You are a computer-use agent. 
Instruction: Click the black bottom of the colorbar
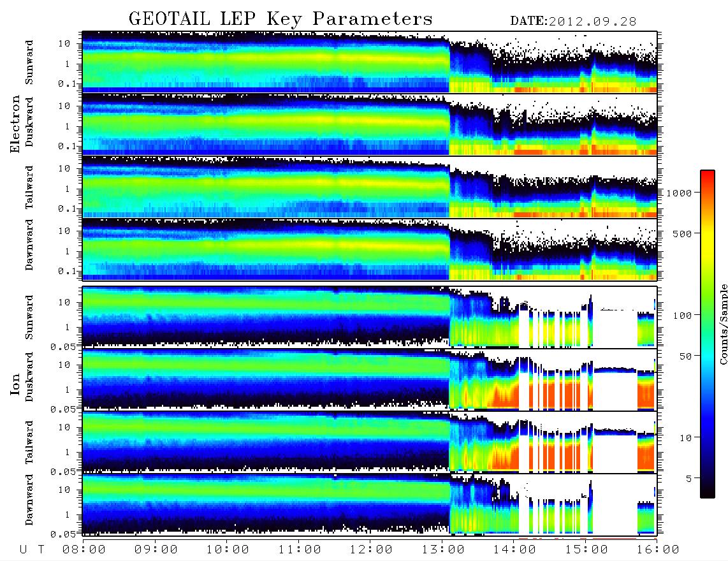coord(708,492)
